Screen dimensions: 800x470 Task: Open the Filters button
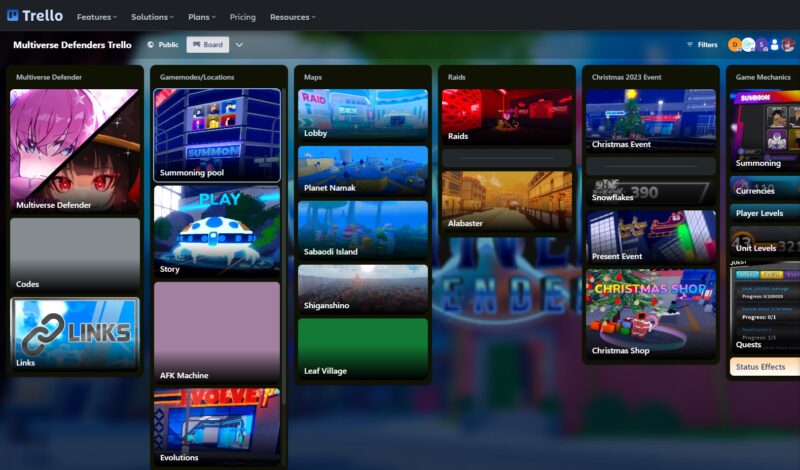pyautogui.click(x=702, y=45)
